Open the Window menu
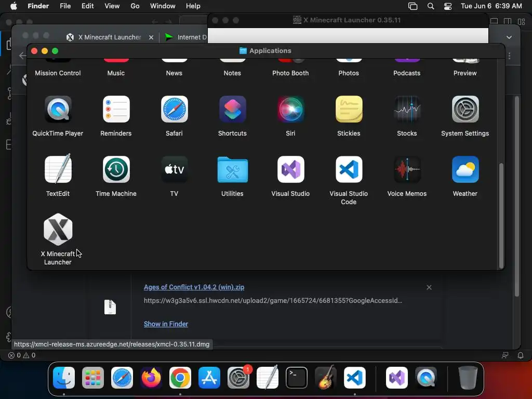The width and height of the screenshot is (532, 399). 163,6
